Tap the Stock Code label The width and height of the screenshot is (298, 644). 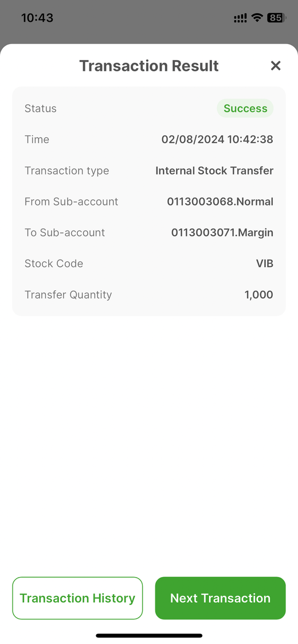(53, 263)
